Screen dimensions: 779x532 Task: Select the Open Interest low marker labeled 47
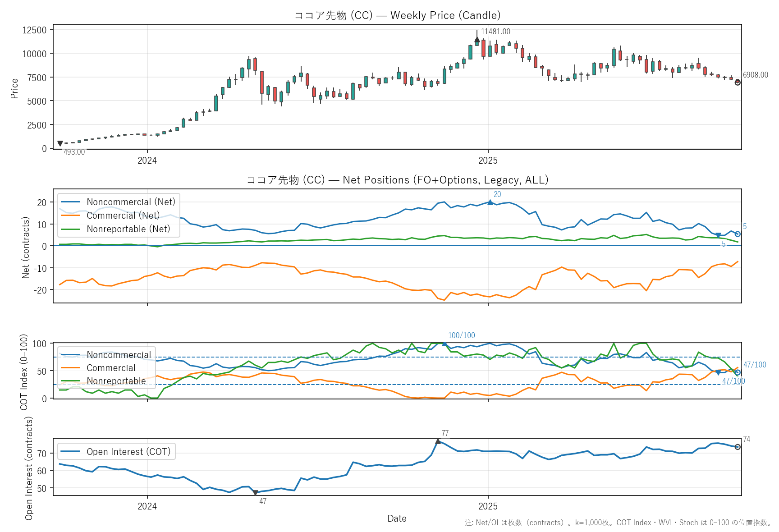(255, 493)
